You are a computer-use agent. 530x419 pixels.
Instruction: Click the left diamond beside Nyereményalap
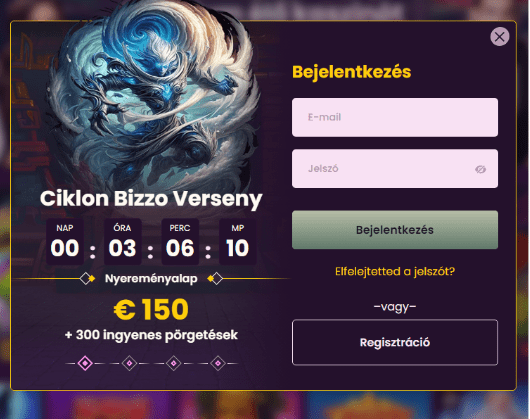click(87, 279)
